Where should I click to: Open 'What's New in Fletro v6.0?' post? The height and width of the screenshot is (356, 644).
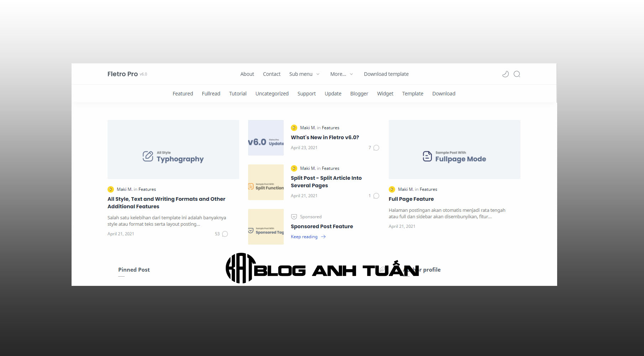click(x=325, y=137)
